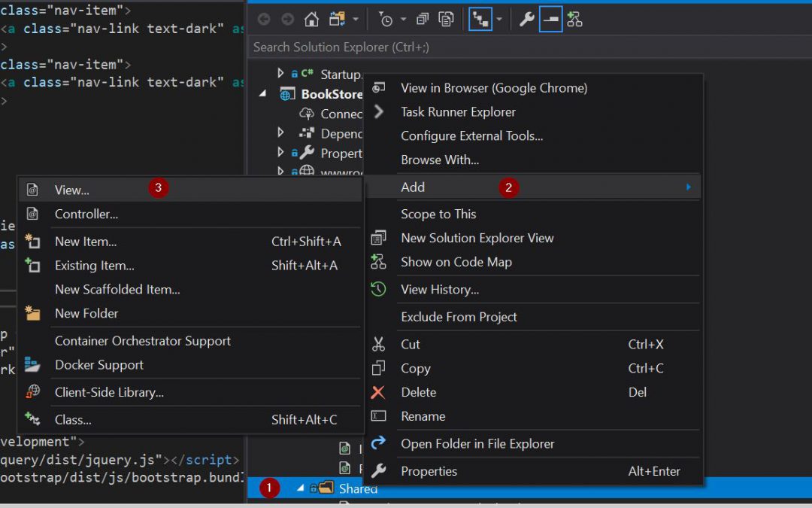Expand the Add submenu arrow
The image size is (812, 508).
pyautogui.click(x=688, y=187)
